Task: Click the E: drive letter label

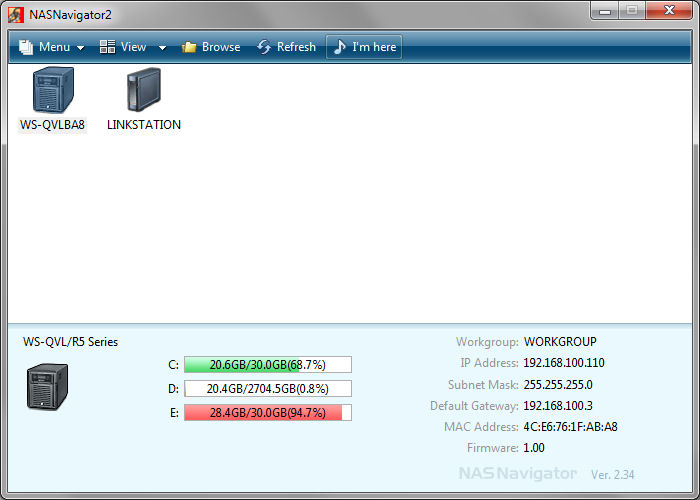Action: click(x=174, y=413)
